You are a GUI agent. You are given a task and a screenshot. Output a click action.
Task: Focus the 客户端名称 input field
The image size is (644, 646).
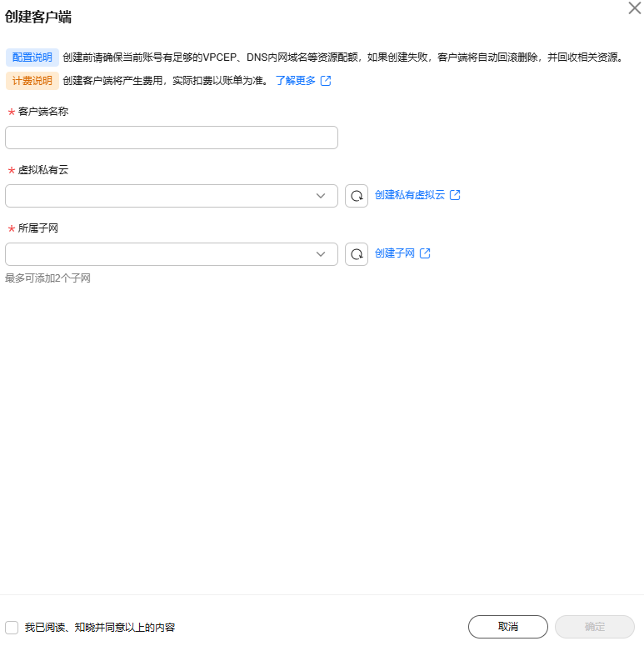tap(172, 138)
